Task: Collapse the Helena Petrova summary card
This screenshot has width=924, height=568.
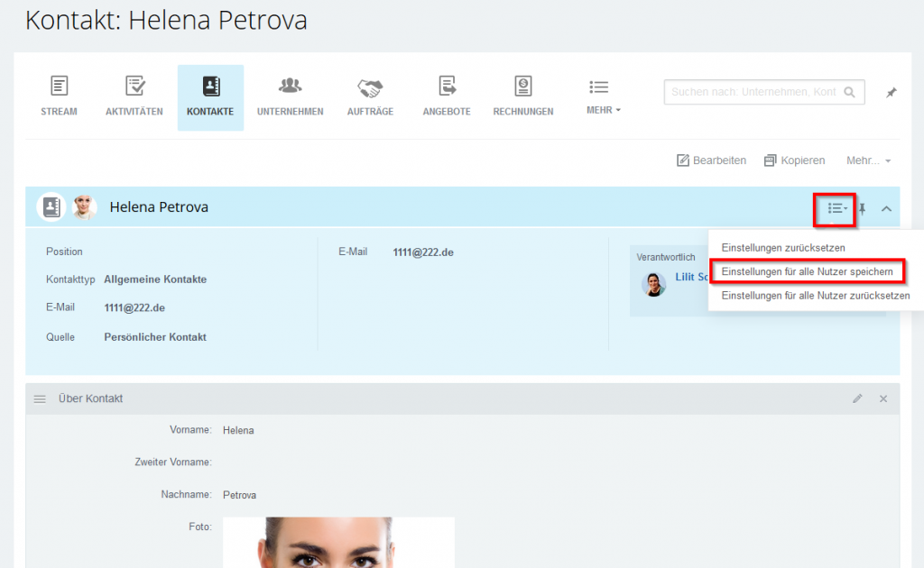Action: click(886, 208)
